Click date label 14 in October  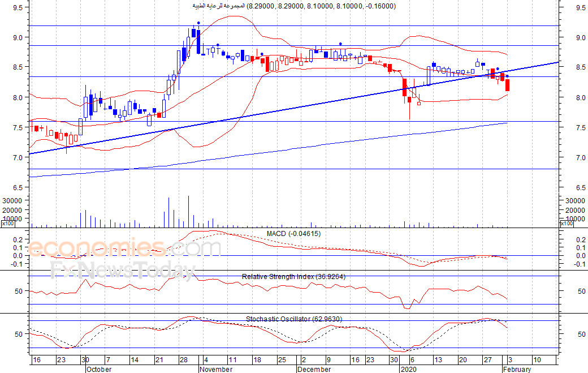(134, 360)
